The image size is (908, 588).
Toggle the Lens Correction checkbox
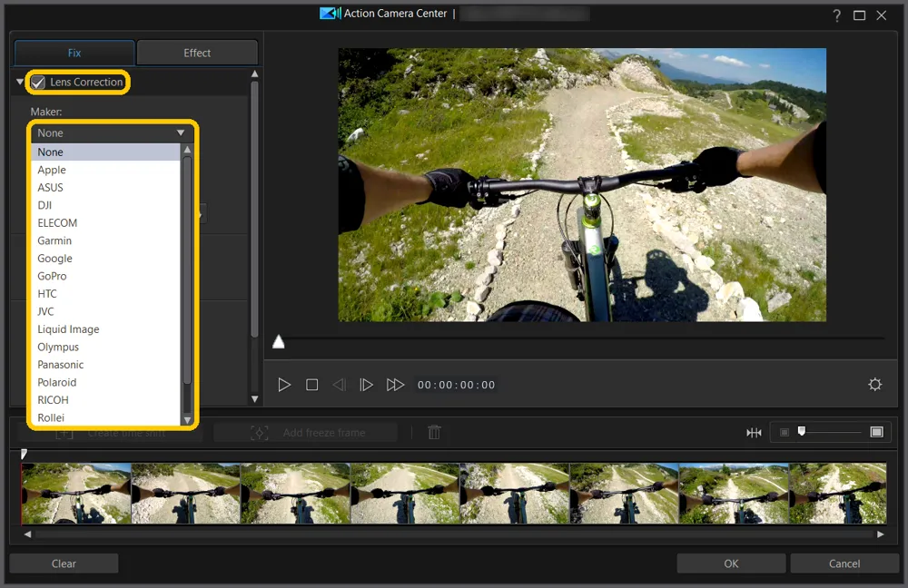38,83
